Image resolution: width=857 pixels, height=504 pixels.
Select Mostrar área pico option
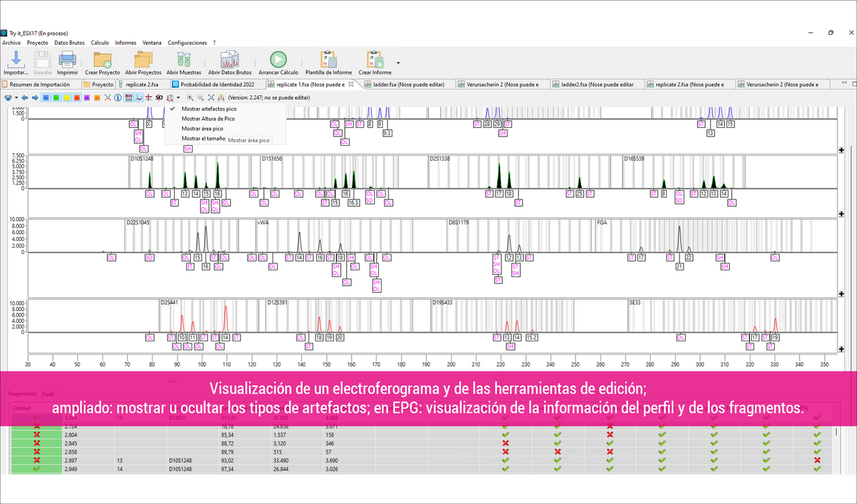click(202, 129)
